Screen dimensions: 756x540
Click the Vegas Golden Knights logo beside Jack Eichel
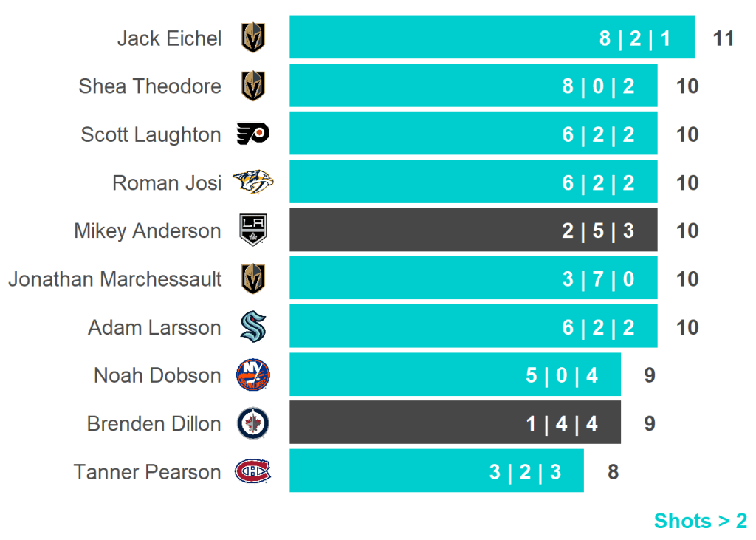coord(253,38)
